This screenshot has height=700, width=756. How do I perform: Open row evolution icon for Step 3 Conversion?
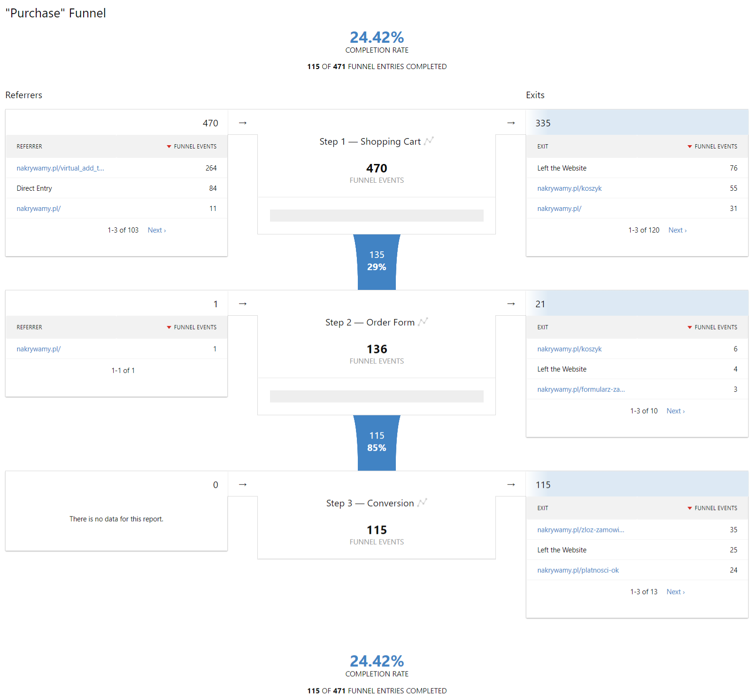click(422, 503)
